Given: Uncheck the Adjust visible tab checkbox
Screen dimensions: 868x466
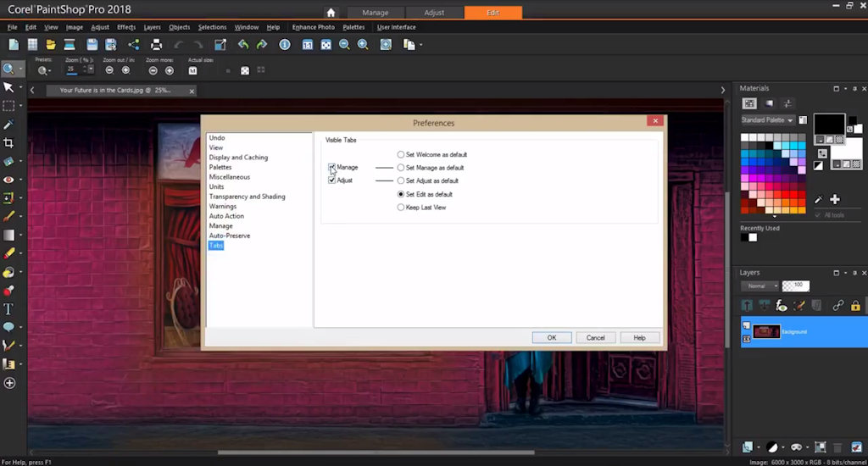Looking at the screenshot, I should pyautogui.click(x=331, y=180).
